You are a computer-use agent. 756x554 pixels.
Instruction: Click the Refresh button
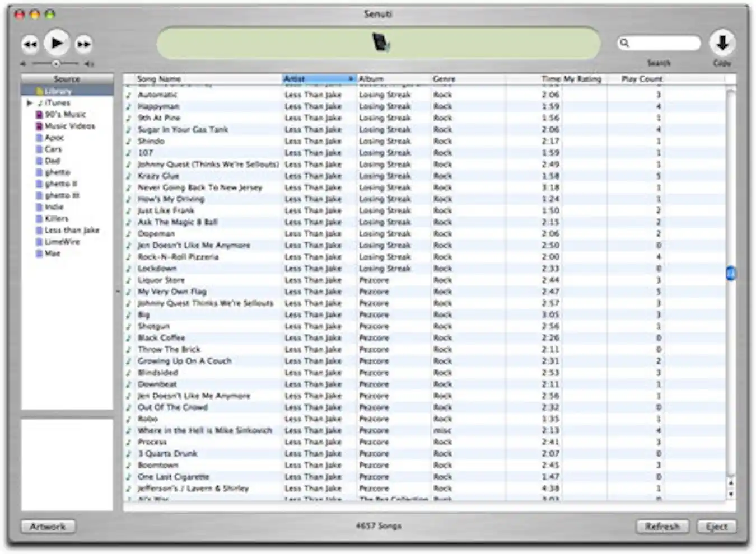point(662,526)
